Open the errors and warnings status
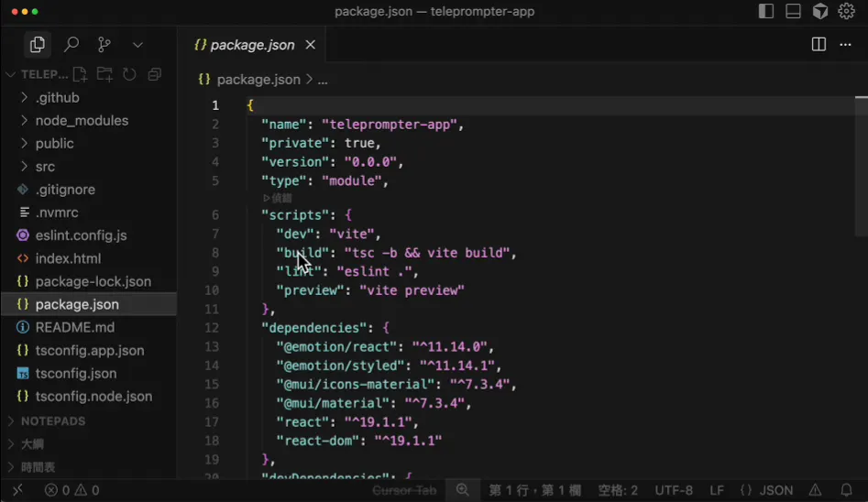The image size is (868, 502). pos(72,490)
